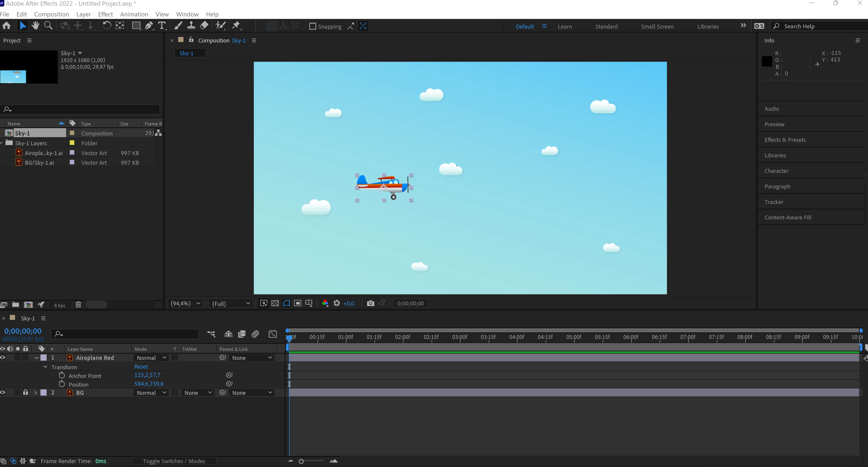Click Toggle Switches / Modes button
Image resolution: width=868 pixels, height=467 pixels.
(x=174, y=461)
